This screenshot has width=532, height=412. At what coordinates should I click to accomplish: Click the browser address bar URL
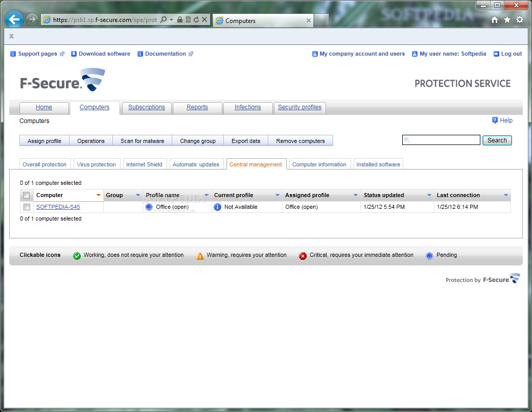[x=105, y=20]
